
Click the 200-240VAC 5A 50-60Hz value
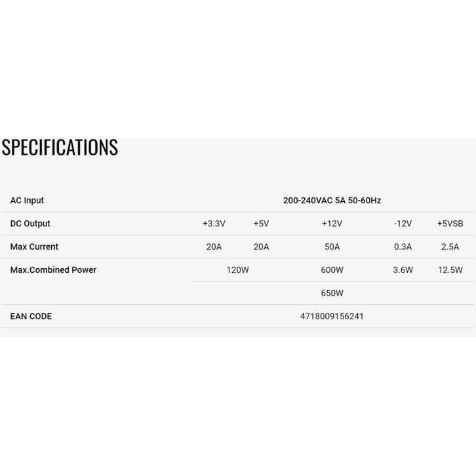tap(332, 201)
